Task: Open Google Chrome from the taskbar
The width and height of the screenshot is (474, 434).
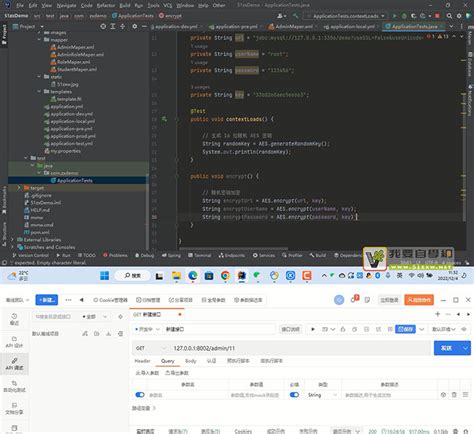Action: (x=225, y=276)
